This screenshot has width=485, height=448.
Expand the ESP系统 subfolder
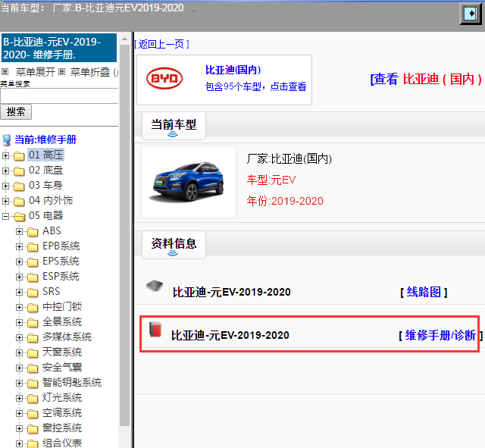tap(19, 277)
